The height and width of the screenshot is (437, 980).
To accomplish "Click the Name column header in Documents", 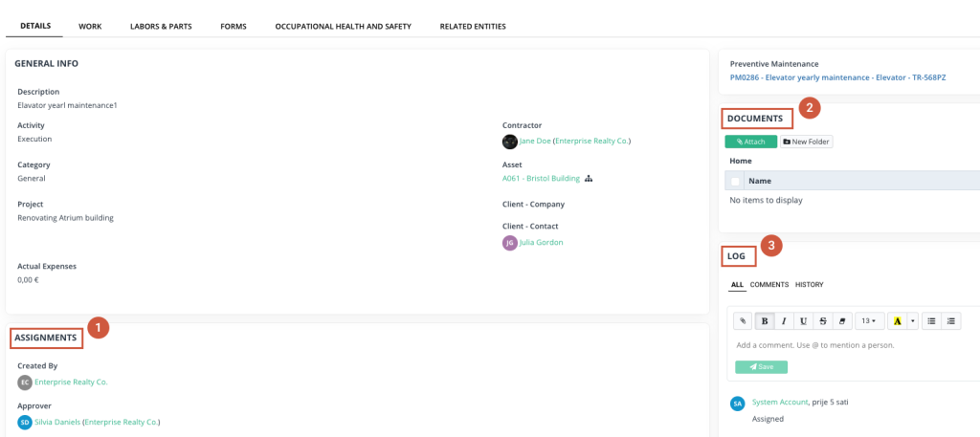I will 760,181.
